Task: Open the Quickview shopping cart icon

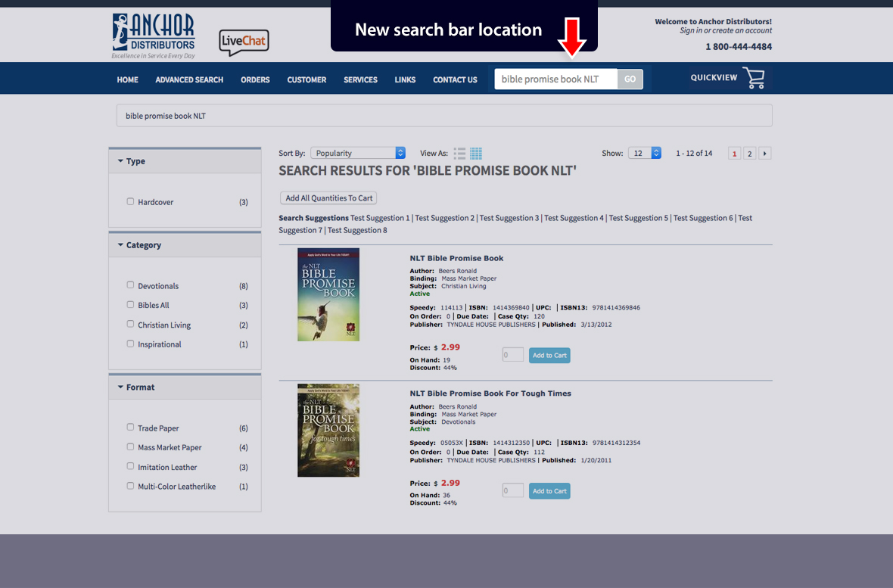Action: click(x=754, y=78)
